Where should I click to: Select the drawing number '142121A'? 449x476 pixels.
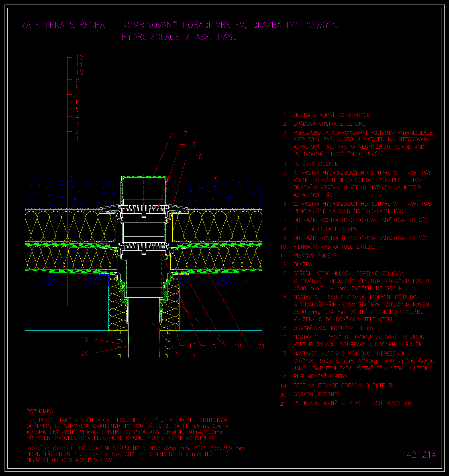tap(419, 455)
